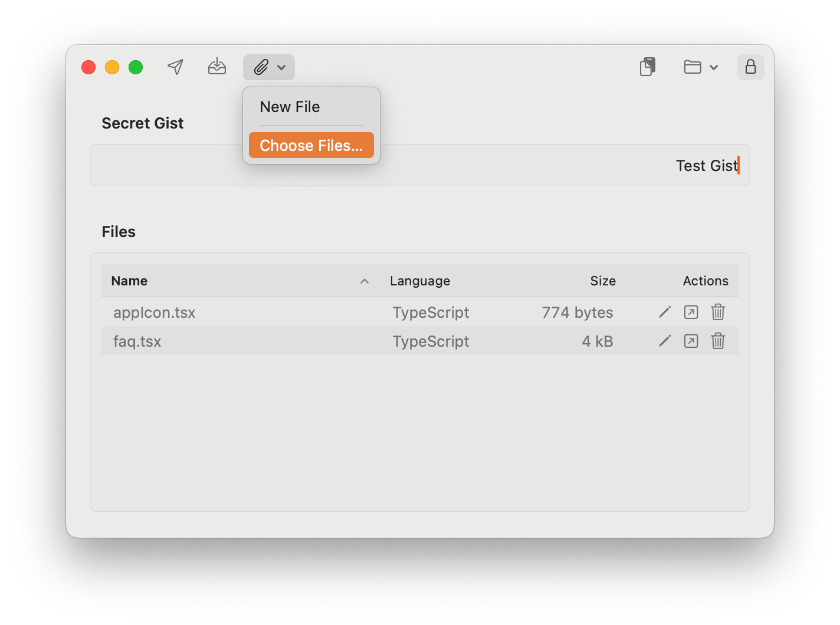
Task: Click the copy-to-clipboard toolbar icon
Action: point(647,67)
